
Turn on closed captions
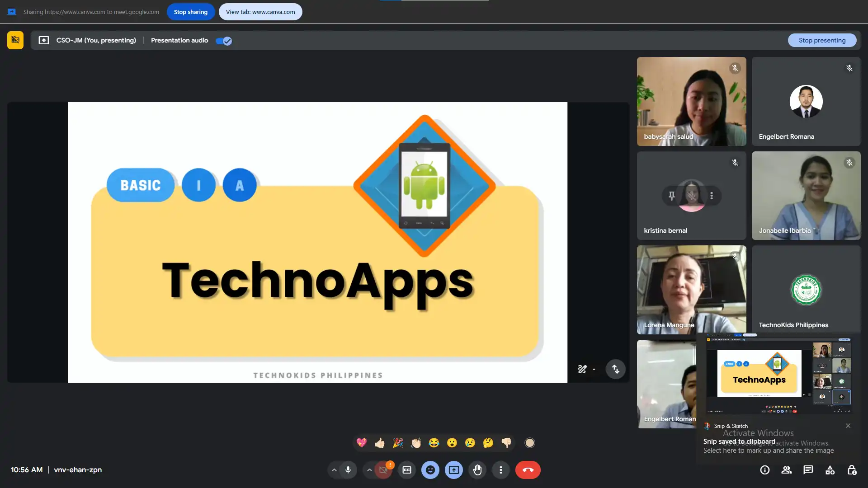tap(407, 470)
